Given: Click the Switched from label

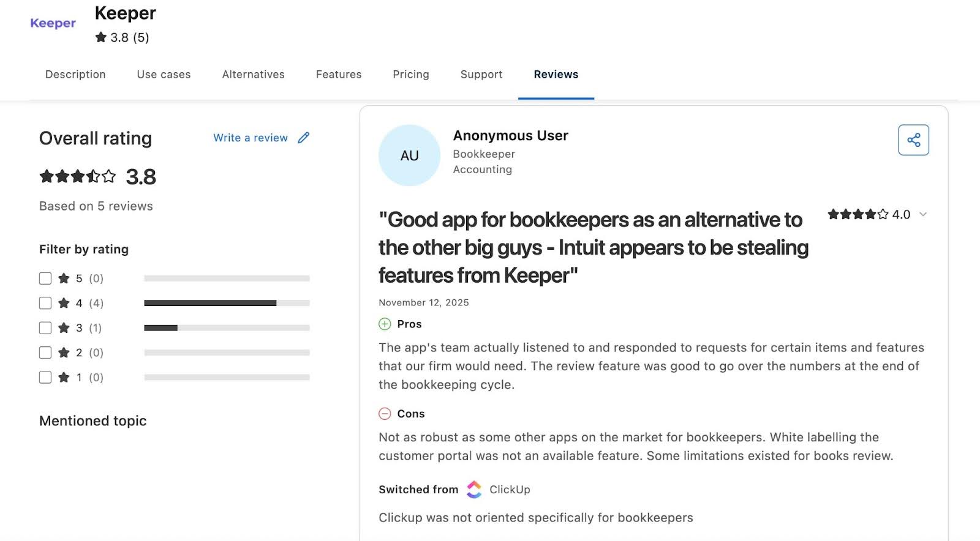Looking at the screenshot, I should pos(418,490).
